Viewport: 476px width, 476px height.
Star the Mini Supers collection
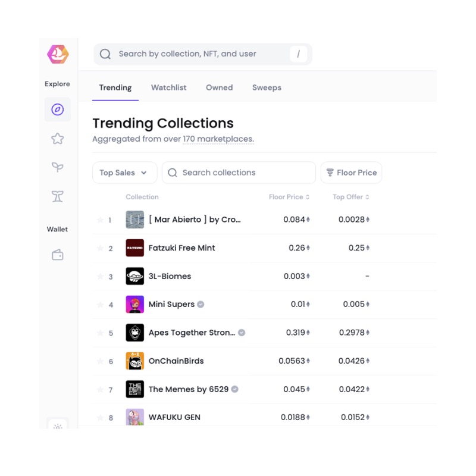click(x=100, y=305)
